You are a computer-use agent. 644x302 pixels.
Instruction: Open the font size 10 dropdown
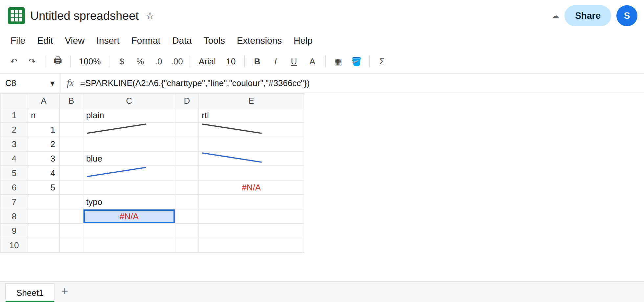231,61
